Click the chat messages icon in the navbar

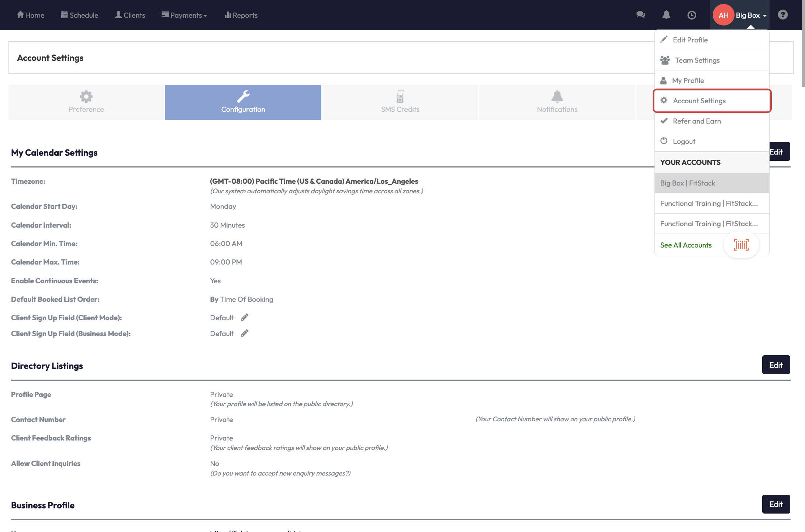coord(641,15)
